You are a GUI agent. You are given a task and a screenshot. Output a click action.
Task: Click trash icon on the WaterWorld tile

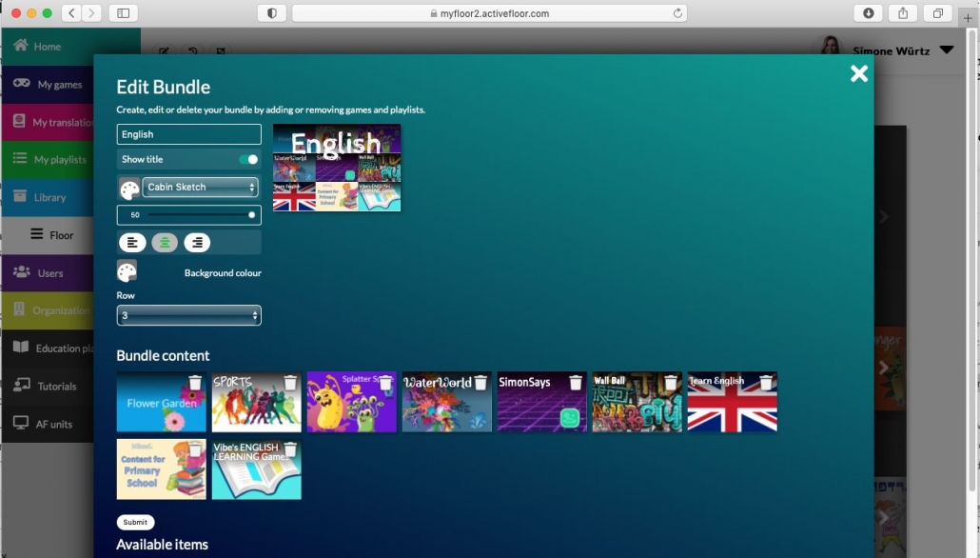pos(480,383)
